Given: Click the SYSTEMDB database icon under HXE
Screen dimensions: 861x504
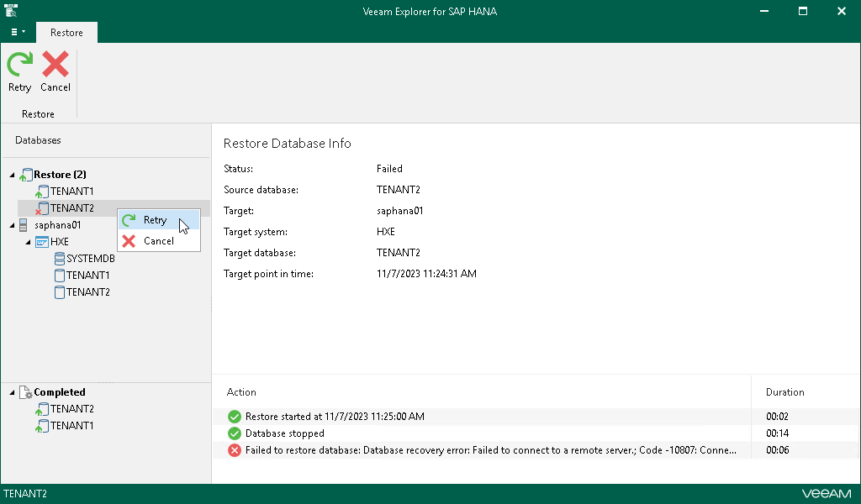Looking at the screenshot, I should point(58,259).
